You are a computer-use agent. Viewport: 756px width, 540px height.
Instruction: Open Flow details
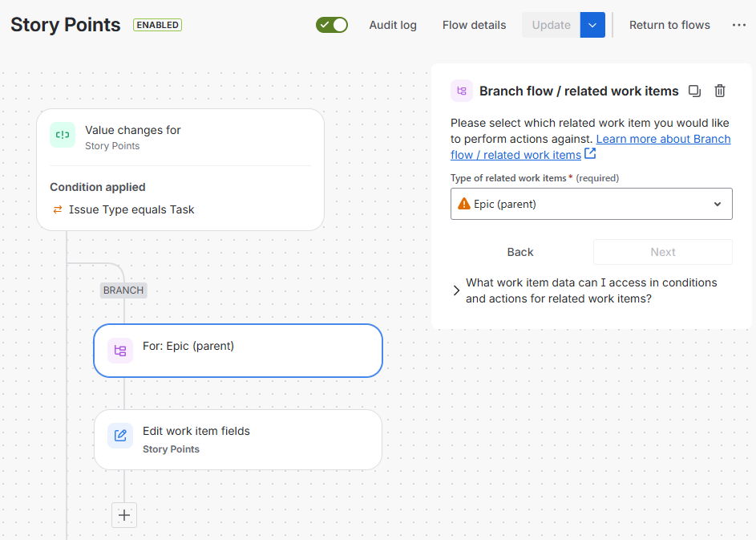474,25
